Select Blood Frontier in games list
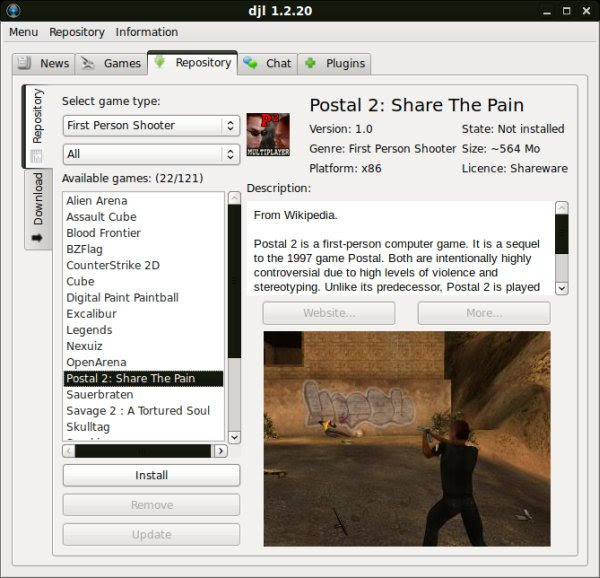The height and width of the screenshot is (578, 600). [143, 233]
